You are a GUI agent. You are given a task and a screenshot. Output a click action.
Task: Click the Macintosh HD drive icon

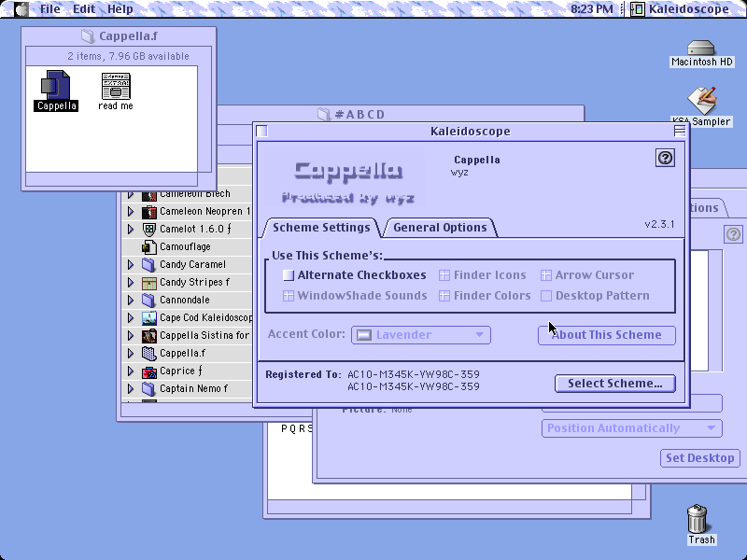(x=701, y=48)
